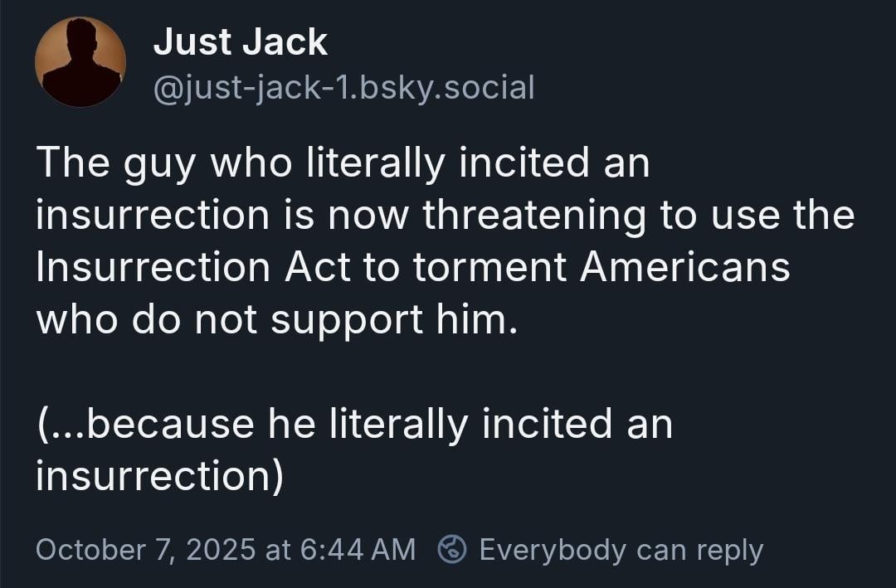Click the line "The guy who literally incited an"
Image resolution: width=896 pixels, height=588 pixels.
pos(343,164)
